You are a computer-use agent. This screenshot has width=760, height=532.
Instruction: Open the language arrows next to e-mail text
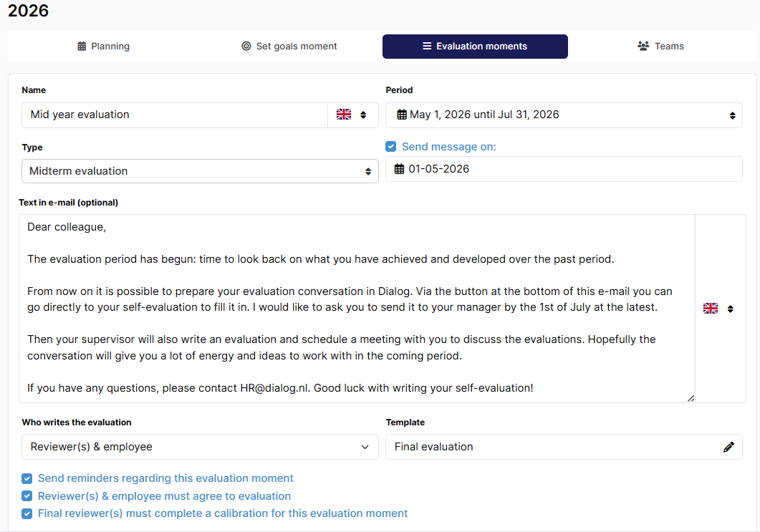[731, 309]
